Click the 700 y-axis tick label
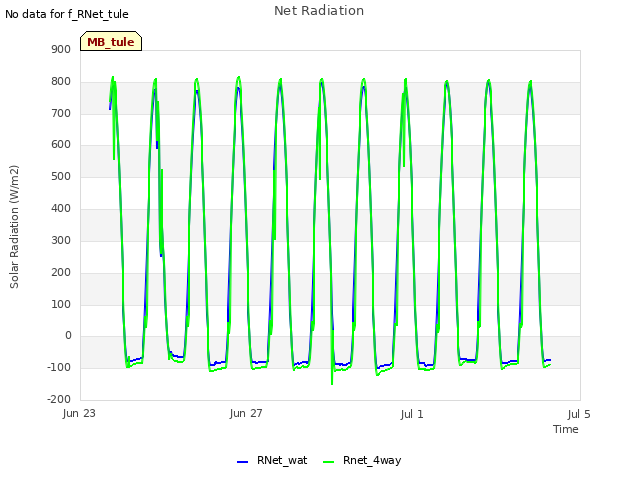The image size is (640, 480). (61, 113)
